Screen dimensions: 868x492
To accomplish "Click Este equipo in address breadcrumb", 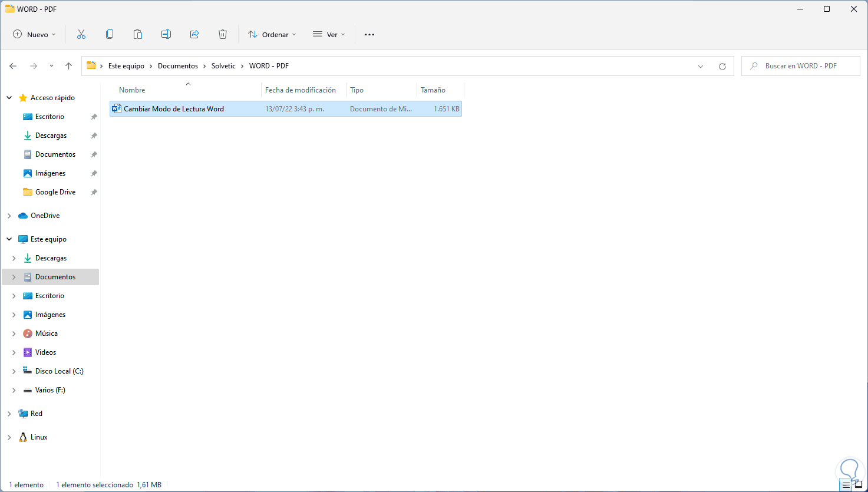I will [126, 66].
